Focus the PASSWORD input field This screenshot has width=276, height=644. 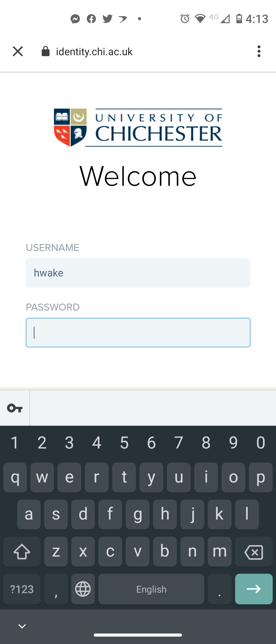[138, 332]
